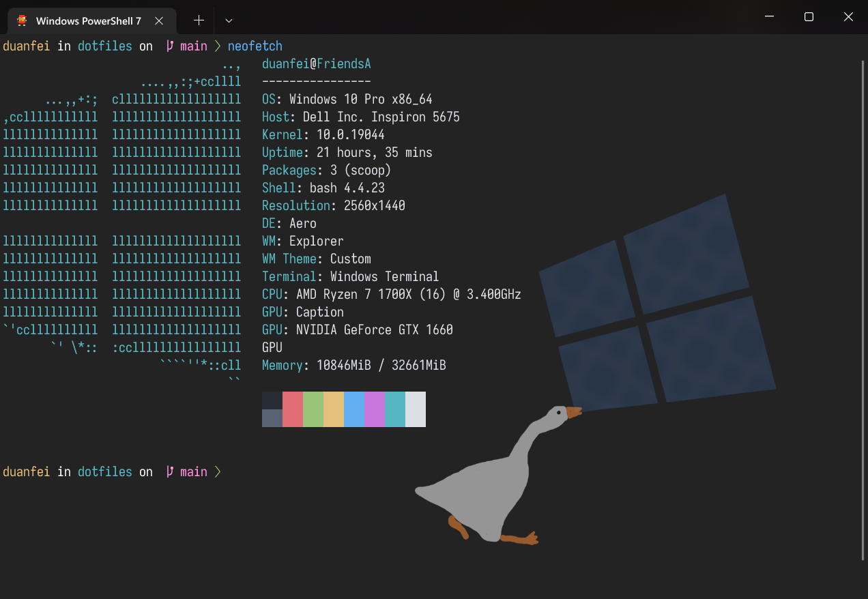The image size is (868, 599).
Task: Click 'duanfei' in the first prompt line
Action: [27, 46]
